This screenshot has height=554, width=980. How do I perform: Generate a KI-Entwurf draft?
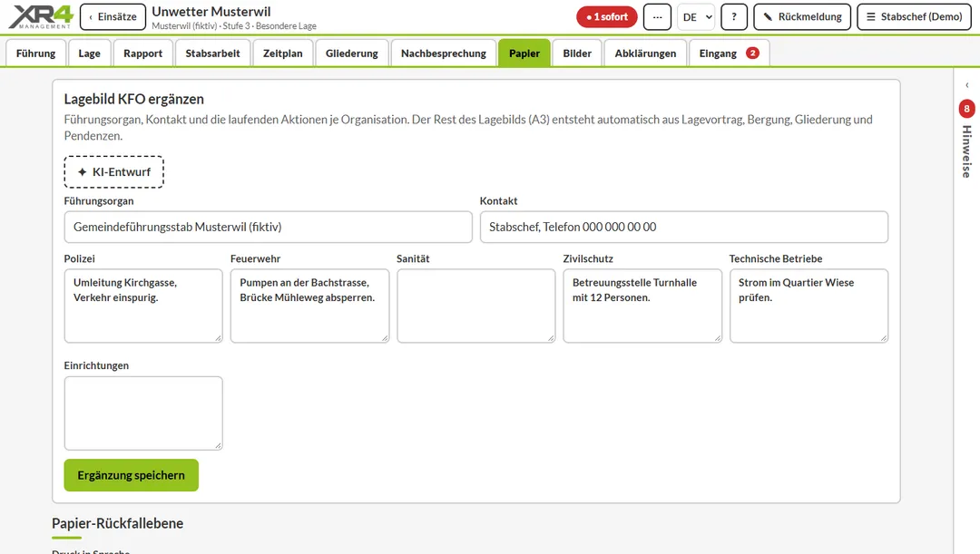(113, 171)
